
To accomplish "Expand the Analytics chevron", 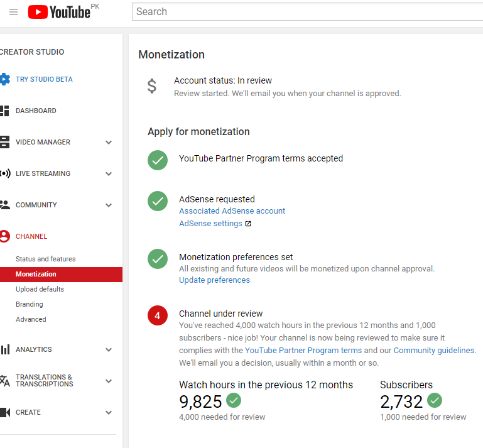I will pos(109,350).
